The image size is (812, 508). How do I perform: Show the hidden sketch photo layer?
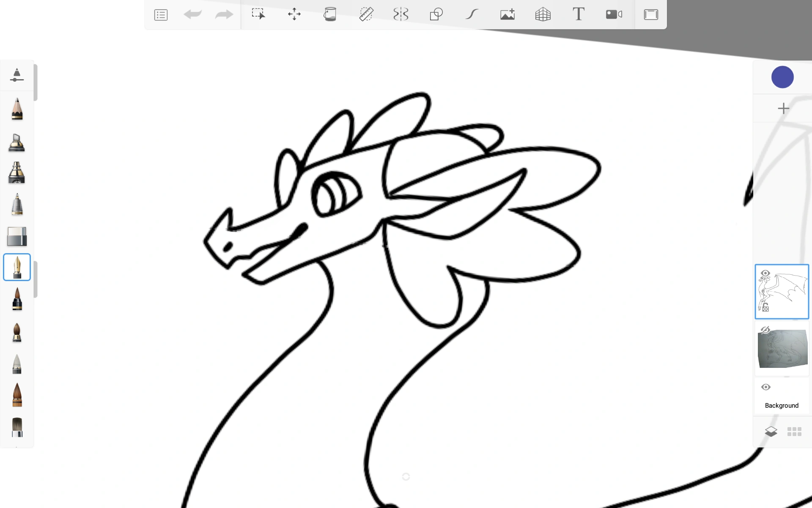coord(765,330)
